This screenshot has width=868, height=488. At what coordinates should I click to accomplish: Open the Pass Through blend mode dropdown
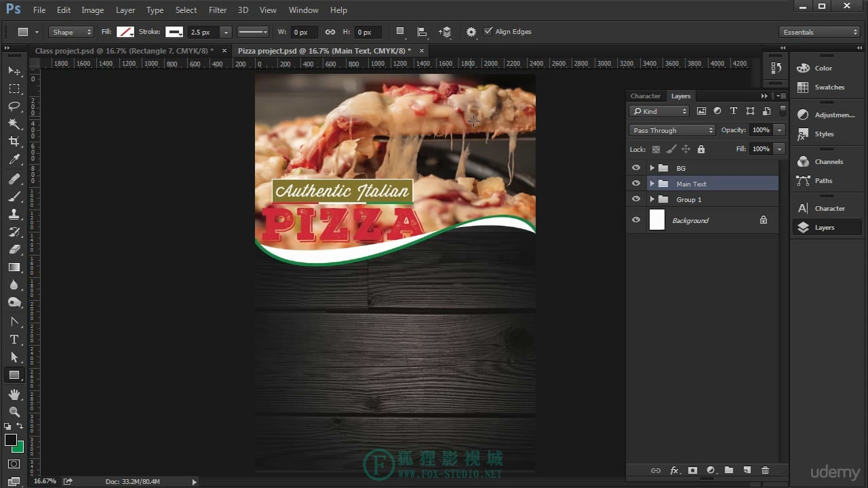[x=672, y=130]
